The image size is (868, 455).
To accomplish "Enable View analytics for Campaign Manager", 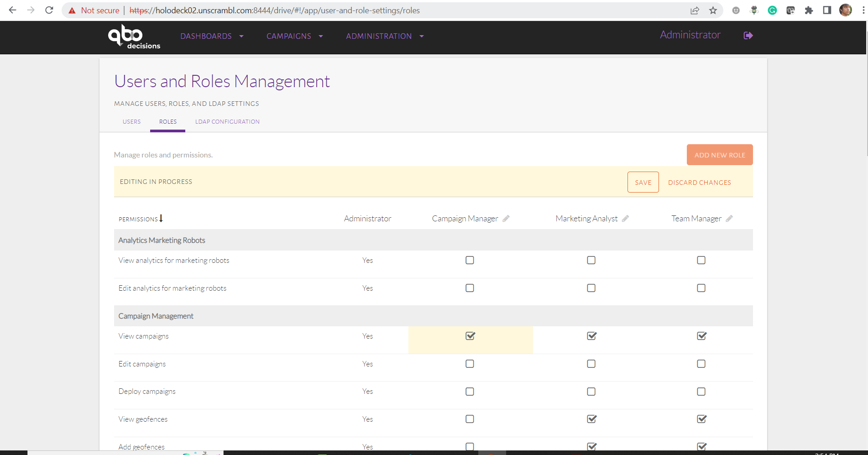I will [470, 260].
